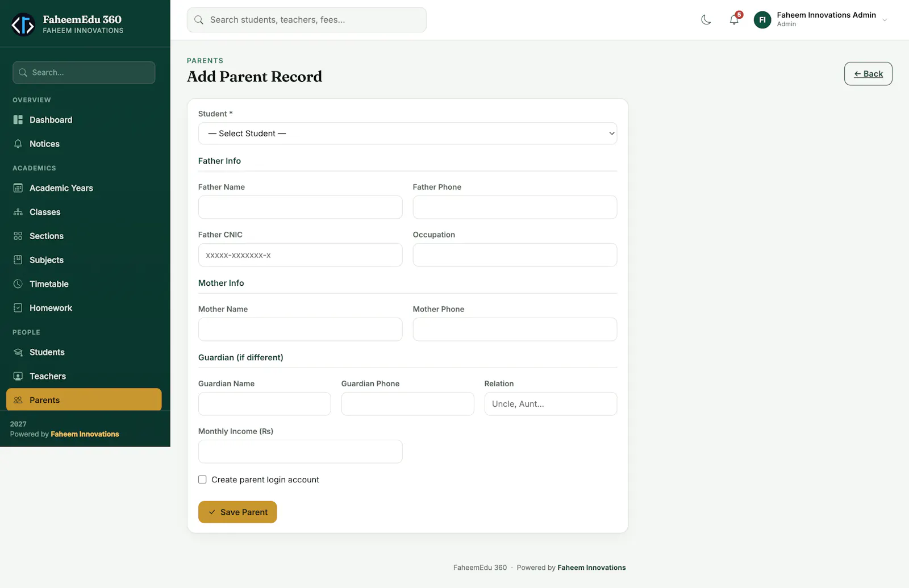Image resolution: width=909 pixels, height=588 pixels.
Task: Click the Father Phone input
Action: click(515, 207)
